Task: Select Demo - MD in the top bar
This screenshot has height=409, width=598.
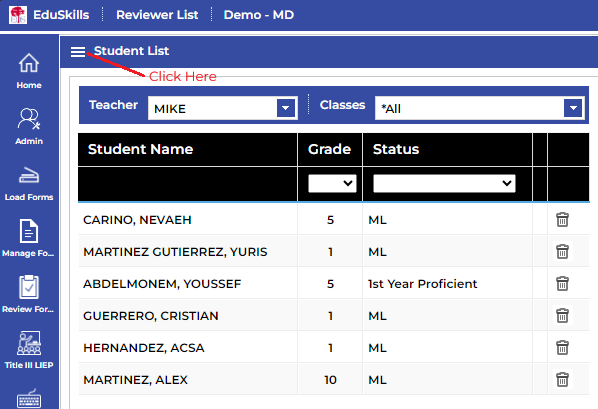Action: (x=259, y=15)
